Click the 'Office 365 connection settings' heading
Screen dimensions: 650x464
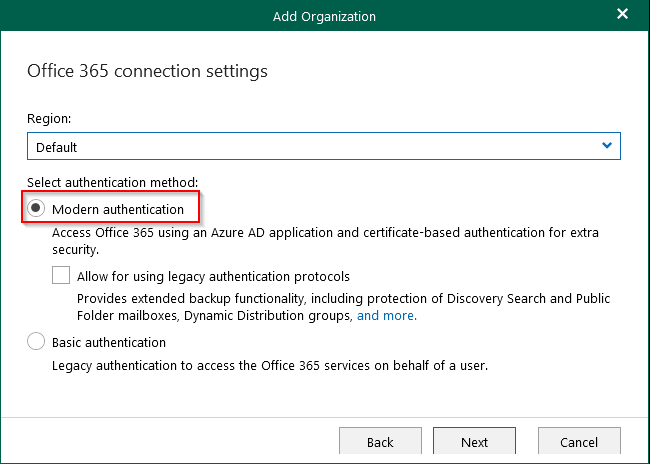[x=147, y=71]
